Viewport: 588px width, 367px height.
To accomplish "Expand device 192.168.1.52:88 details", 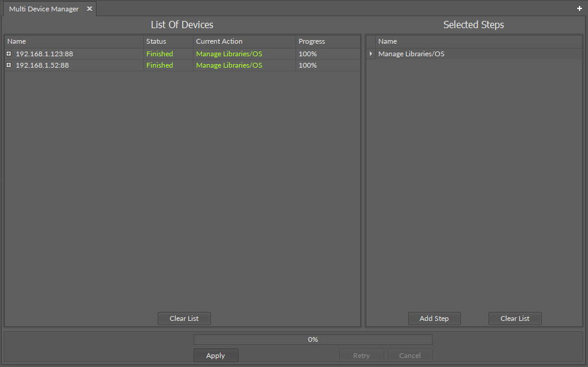I will click(x=8, y=65).
